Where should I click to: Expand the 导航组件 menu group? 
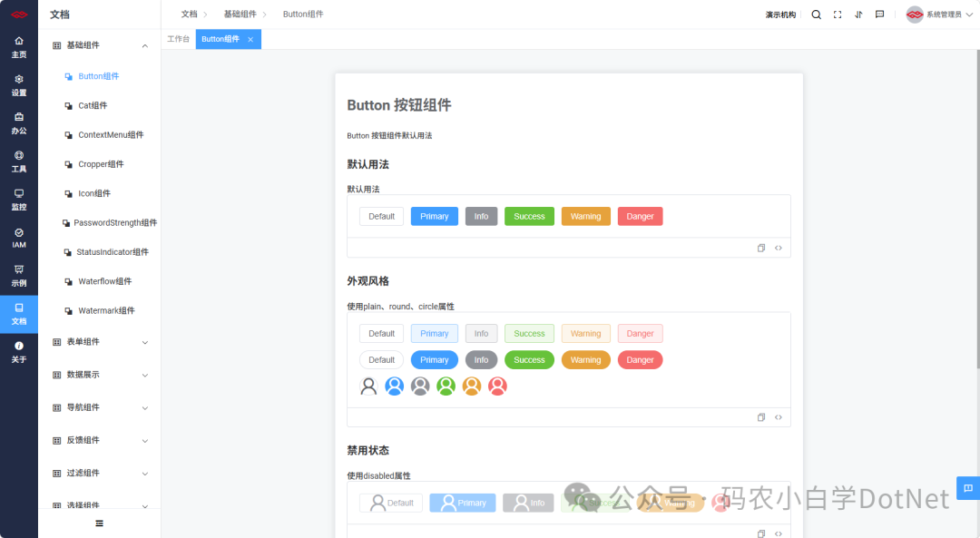[100, 407]
